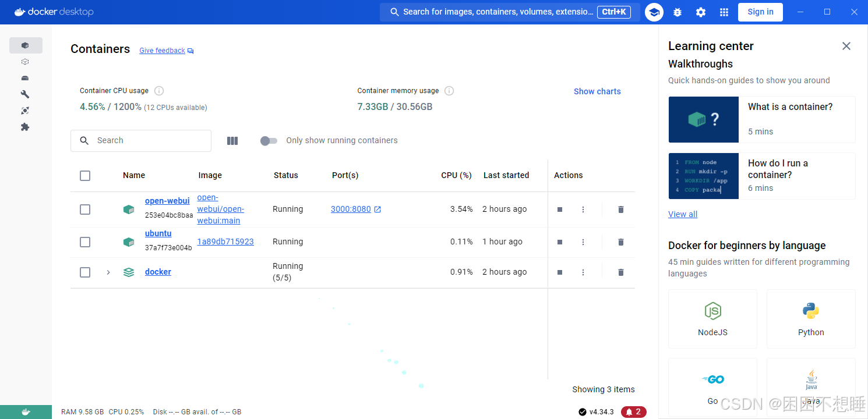Open the Settings gear icon
Image resolution: width=868 pixels, height=419 pixels.
(x=701, y=12)
